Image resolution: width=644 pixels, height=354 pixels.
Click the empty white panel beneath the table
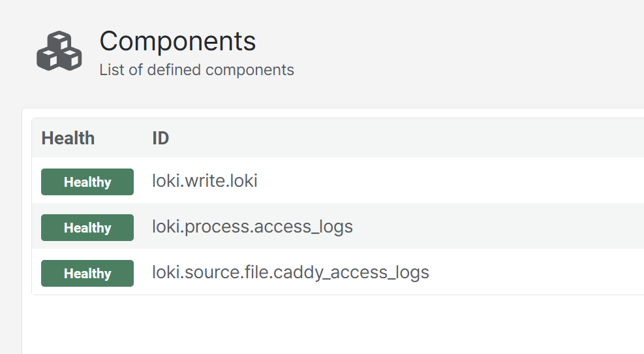tap(333, 325)
